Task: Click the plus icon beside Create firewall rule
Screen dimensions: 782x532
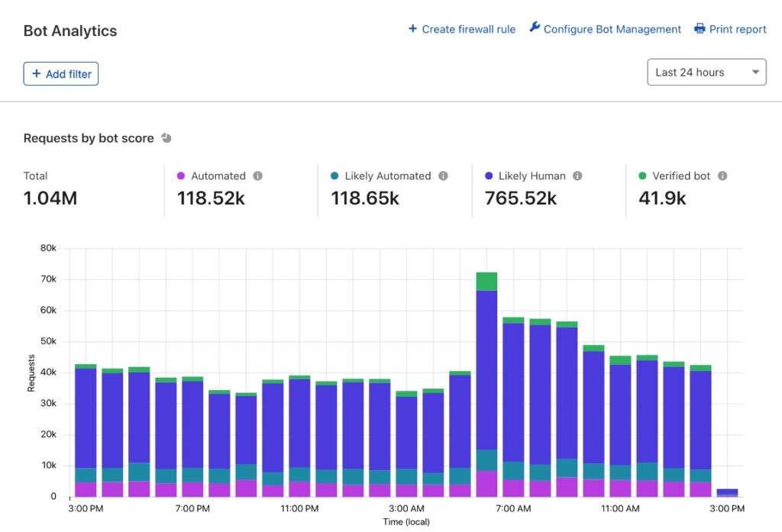Action: point(412,29)
